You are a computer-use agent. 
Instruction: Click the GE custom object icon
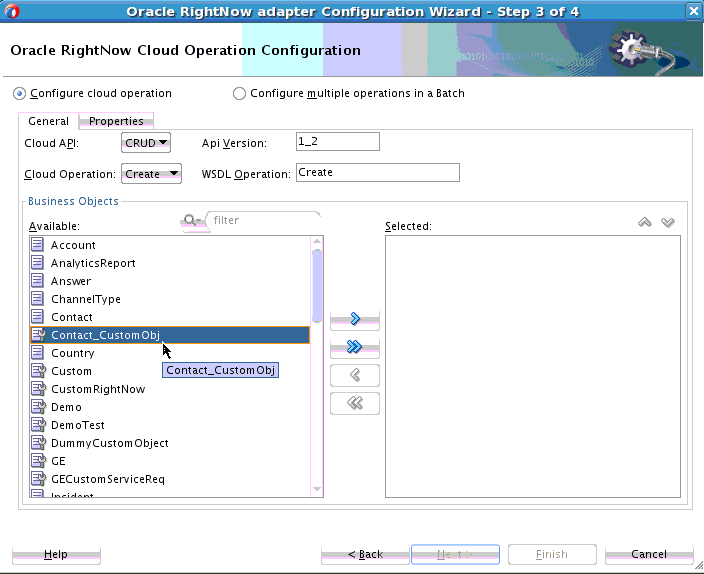pyautogui.click(x=39, y=461)
